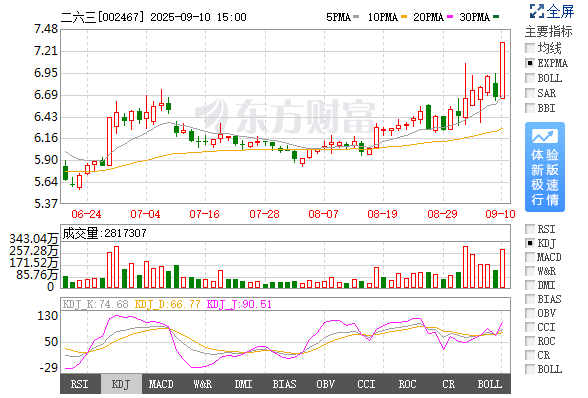Tick the MACD checkbox in the side list
This screenshot has height=398, width=588.
pyautogui.click(x=530, y=257)
